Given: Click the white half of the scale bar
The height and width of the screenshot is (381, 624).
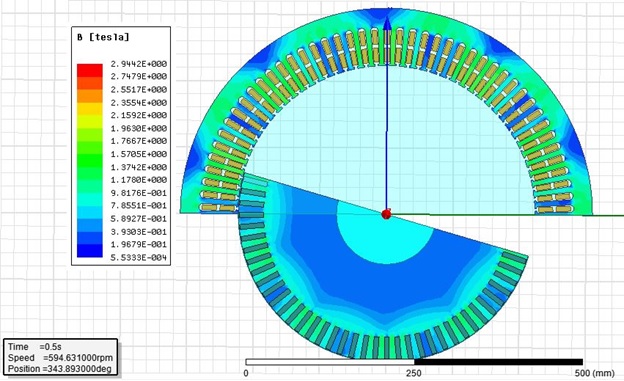Looking at the screenshot, I should [330, 362].
